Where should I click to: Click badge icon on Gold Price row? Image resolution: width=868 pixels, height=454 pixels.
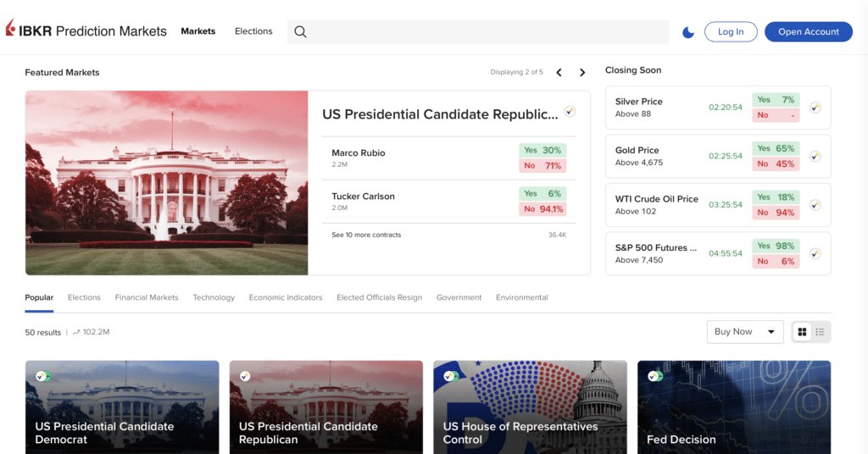(x=815, y=157)
